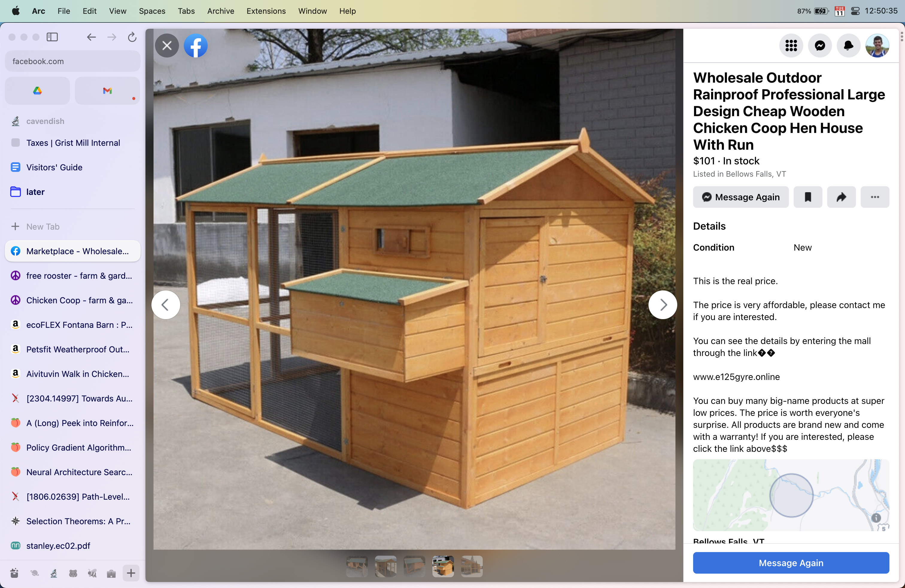This screenshot has width=905, height=588.
Task: Open the Spaces menu
Action: (x=152, y=11)
